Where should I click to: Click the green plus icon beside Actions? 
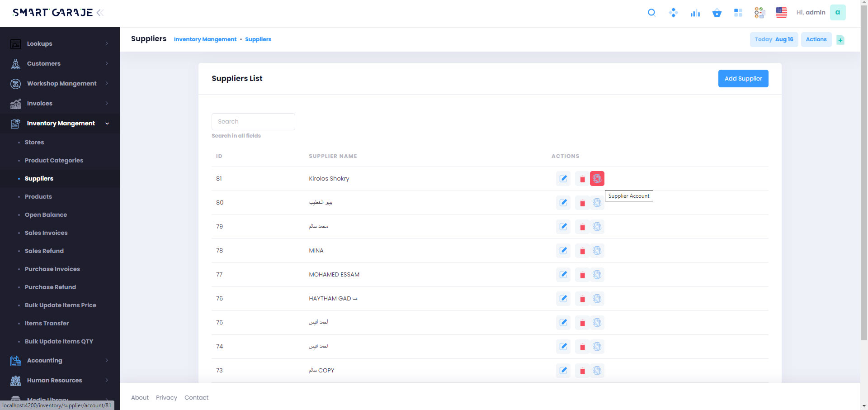pos(840,40)
